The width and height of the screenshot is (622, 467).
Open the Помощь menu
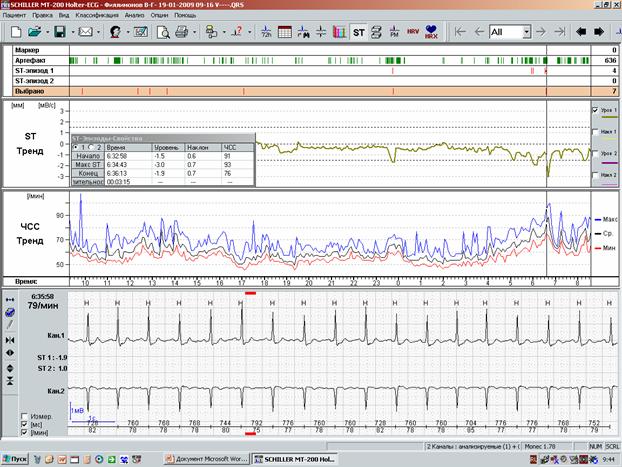tap(185, 15)
